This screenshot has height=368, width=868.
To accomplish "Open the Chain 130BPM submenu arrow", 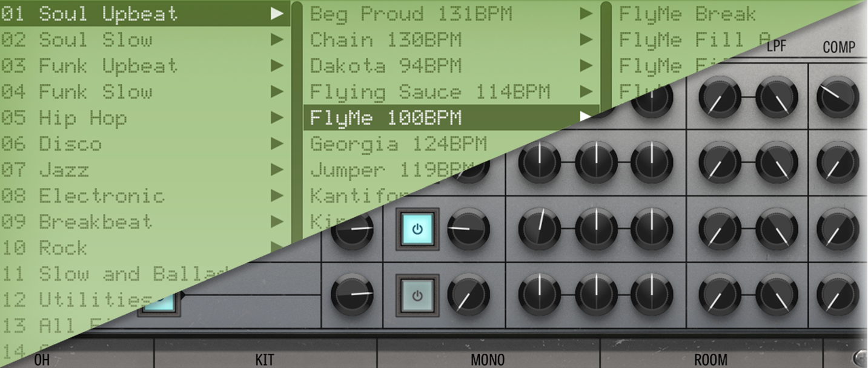I will pyautogui.click(x=585, y=40).
